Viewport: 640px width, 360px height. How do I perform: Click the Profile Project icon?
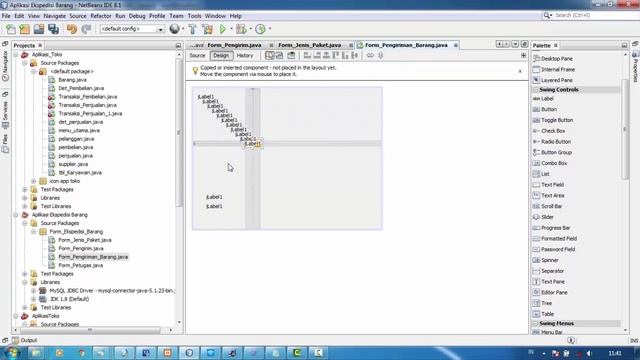[260, 29]
